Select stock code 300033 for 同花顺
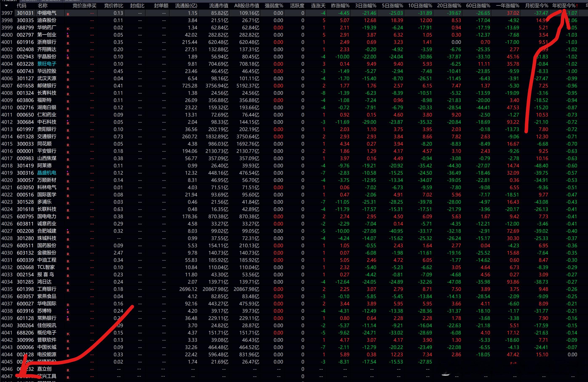588x382 pixels. coord(25,144)
